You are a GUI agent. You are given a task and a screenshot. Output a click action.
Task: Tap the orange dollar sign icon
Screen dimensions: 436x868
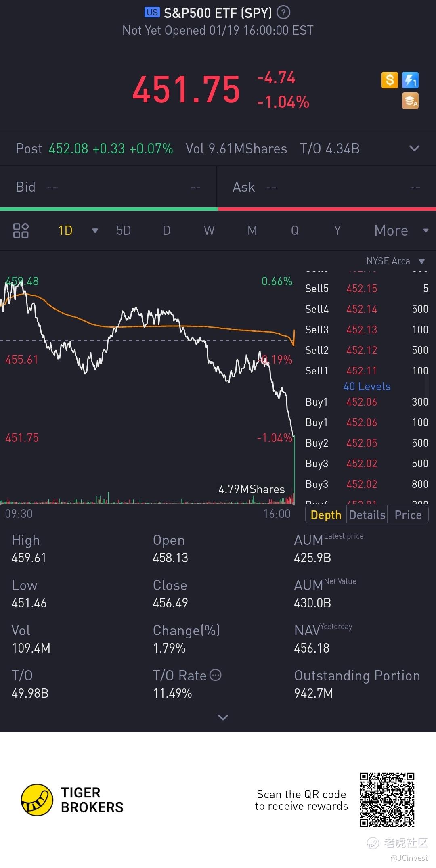tap(390, 80)
